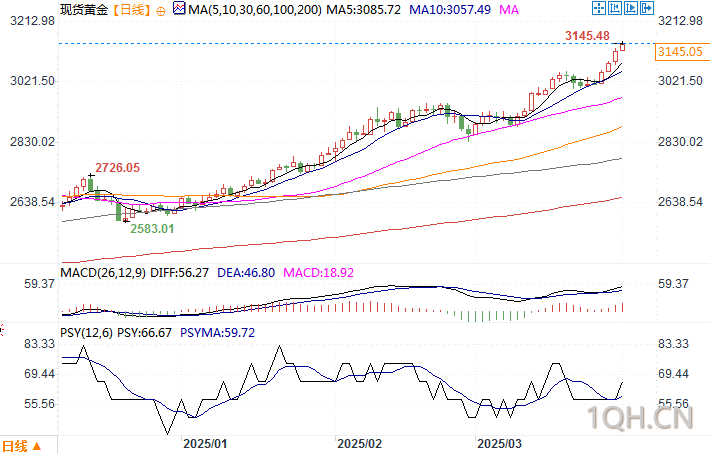Click the orange triangle next to bottom 日线
Image resolution: width=710 pixels, height=454 pixels.
point(37,446)
